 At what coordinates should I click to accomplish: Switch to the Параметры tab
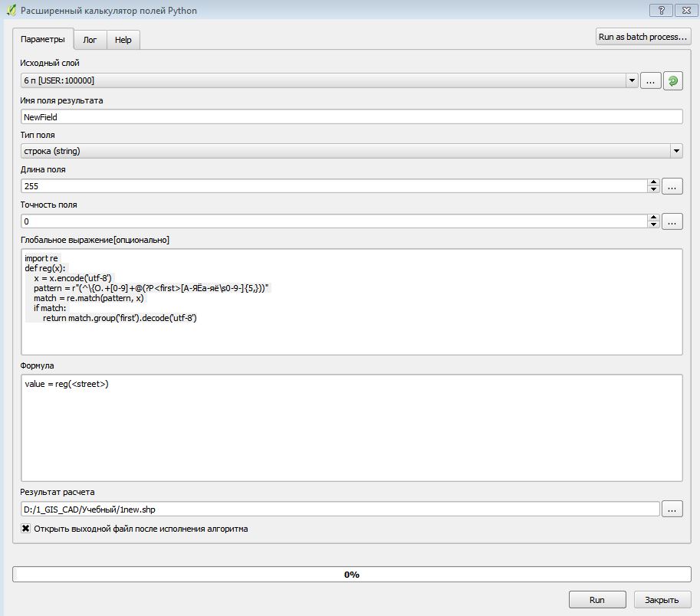click(42, 39)
